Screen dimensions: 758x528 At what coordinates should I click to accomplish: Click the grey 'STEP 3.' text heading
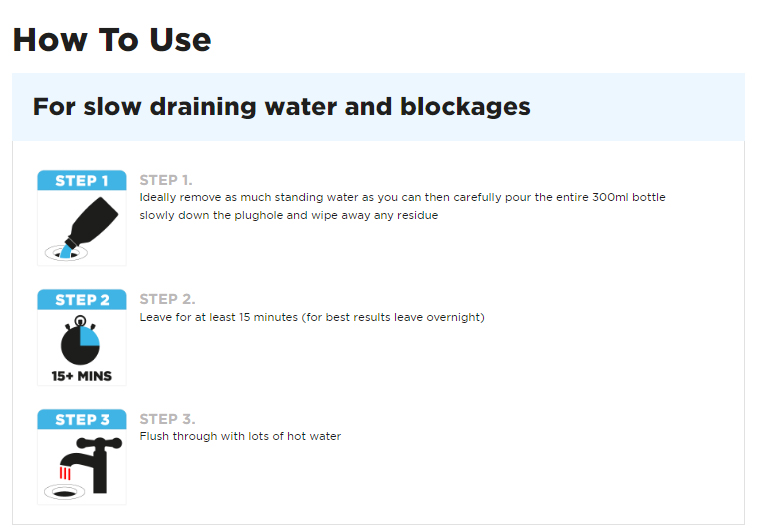(167, 419)
